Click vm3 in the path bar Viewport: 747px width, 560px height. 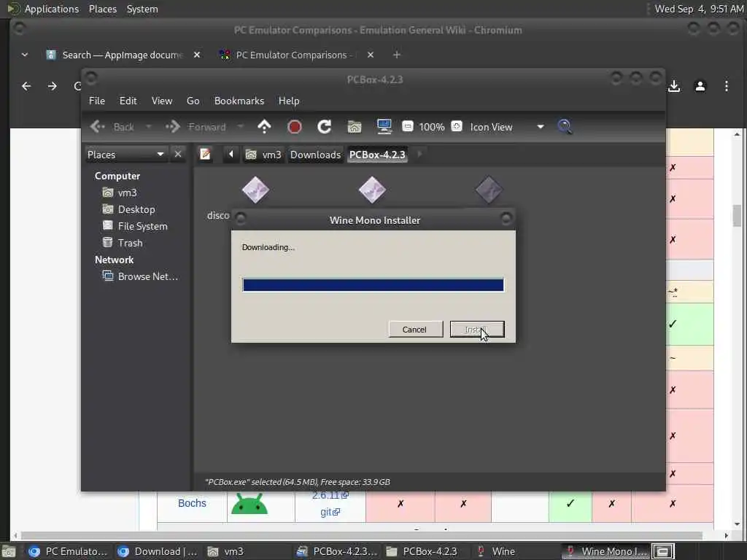(x=264, y=155)
